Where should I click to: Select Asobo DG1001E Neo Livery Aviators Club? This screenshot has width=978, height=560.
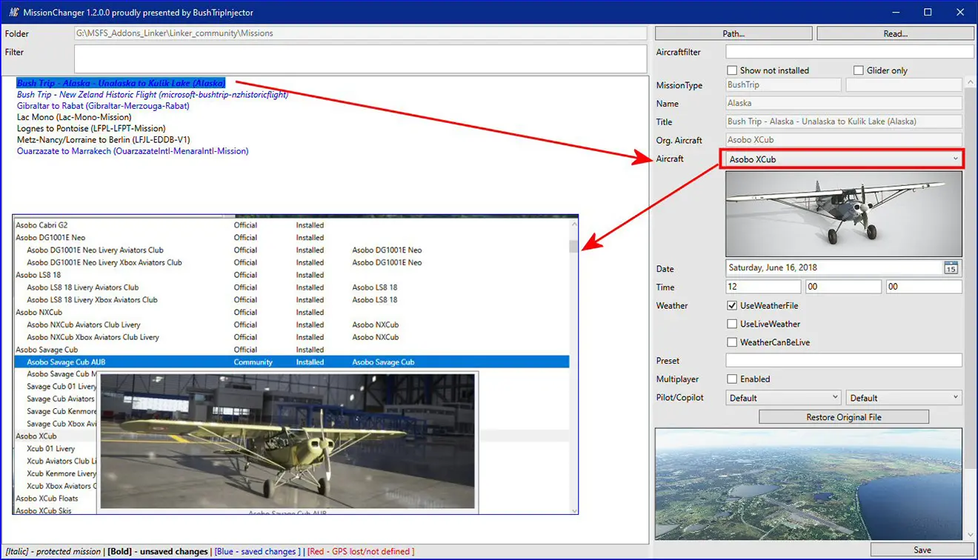(291, 250)
